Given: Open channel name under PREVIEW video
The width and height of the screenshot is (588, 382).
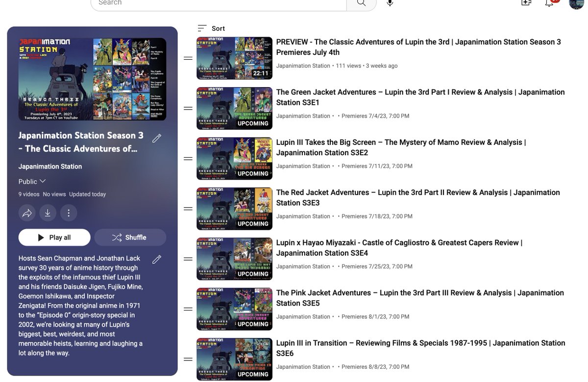Looking at the screenshot, I should 303,66.
